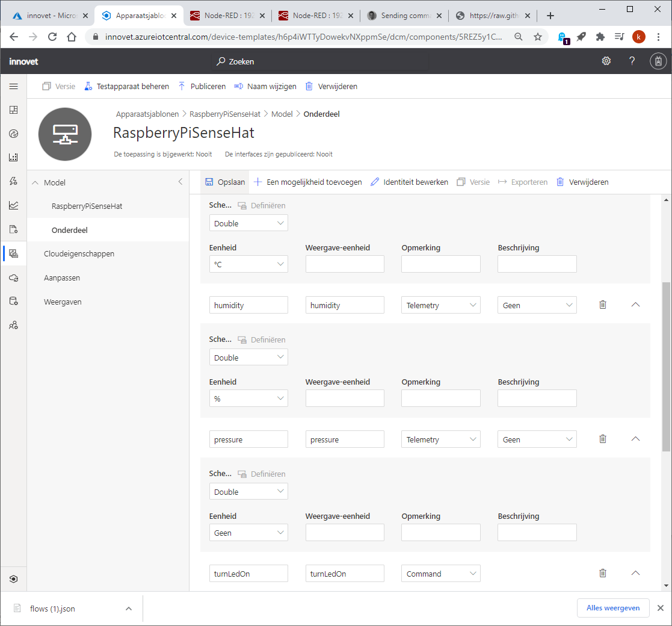Click Testapparaat beheren
The height and width of the screenshot is (626, 672).
126,86
